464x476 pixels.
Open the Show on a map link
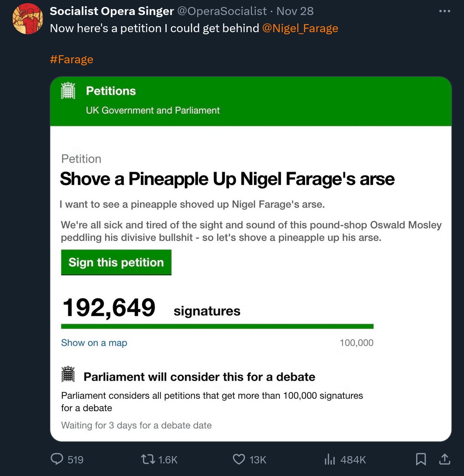point(94,343)
